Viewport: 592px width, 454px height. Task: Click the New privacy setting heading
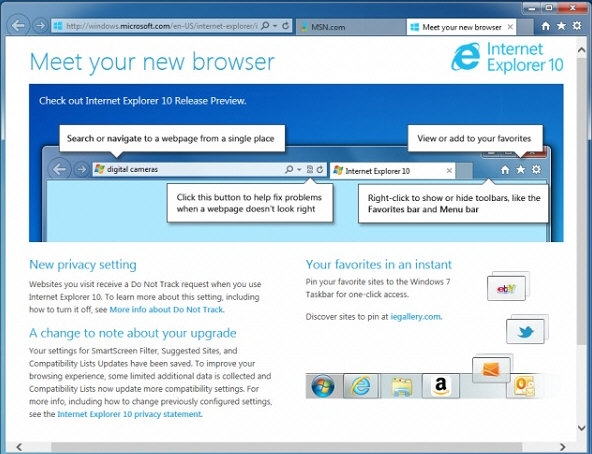click(x=83, y=264)
